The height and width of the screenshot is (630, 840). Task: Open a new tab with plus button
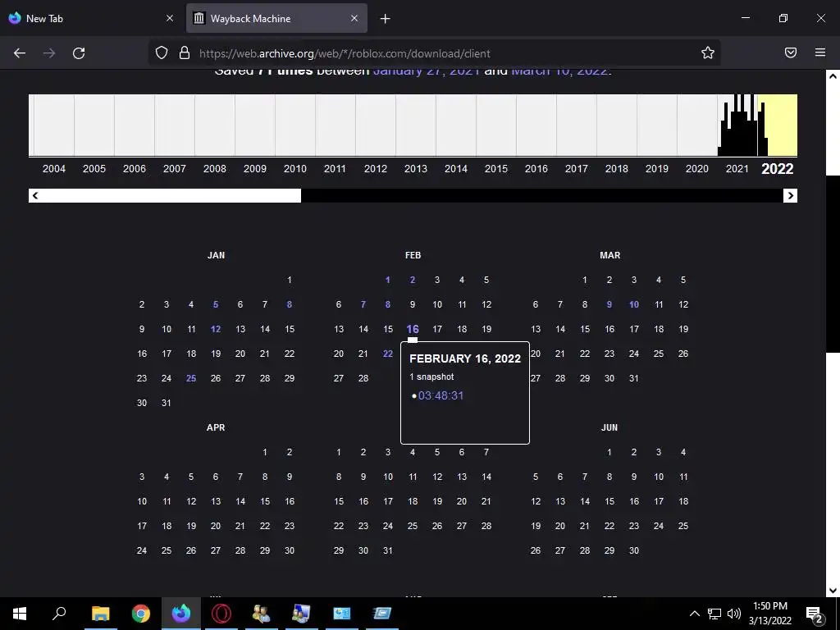pyautogui.click(x=386, y=19)
